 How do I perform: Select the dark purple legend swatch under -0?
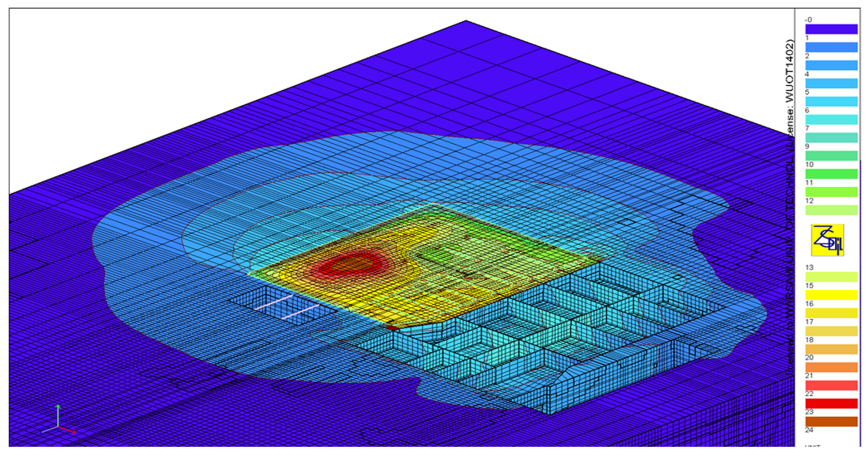coord(831,29)
